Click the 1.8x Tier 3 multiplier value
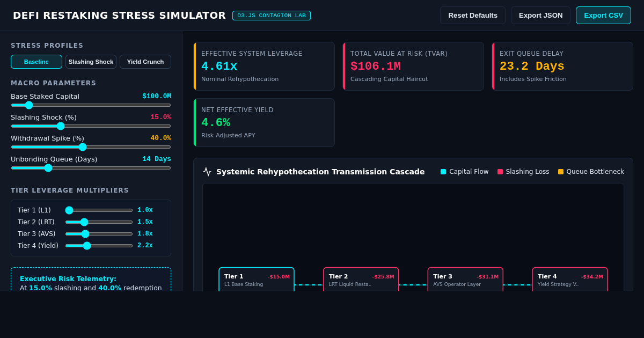Image resolution: width=644 pixels, height=338 pixels. tap(145, 234)
